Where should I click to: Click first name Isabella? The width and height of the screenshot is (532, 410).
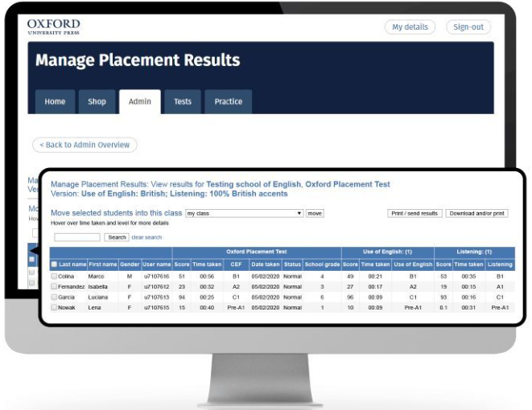click(97, 287)
